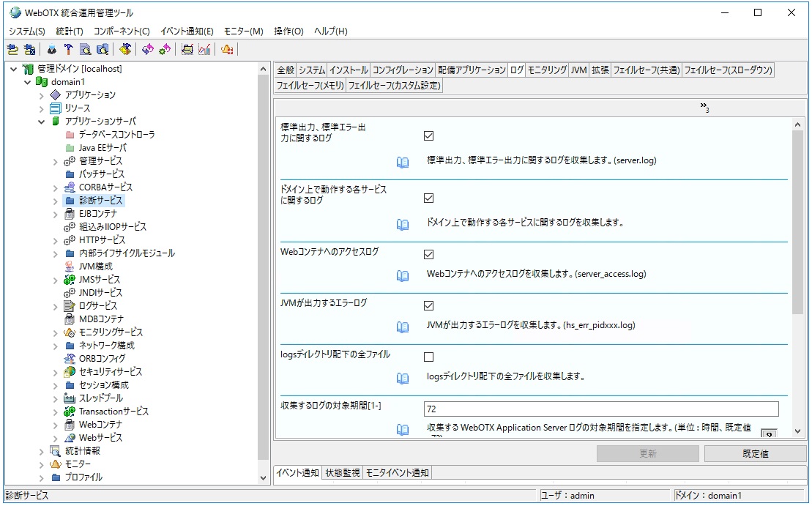Click the connect-to-server icon in the toolbar
Screen dimensions: 812x506
pos(12,50)
